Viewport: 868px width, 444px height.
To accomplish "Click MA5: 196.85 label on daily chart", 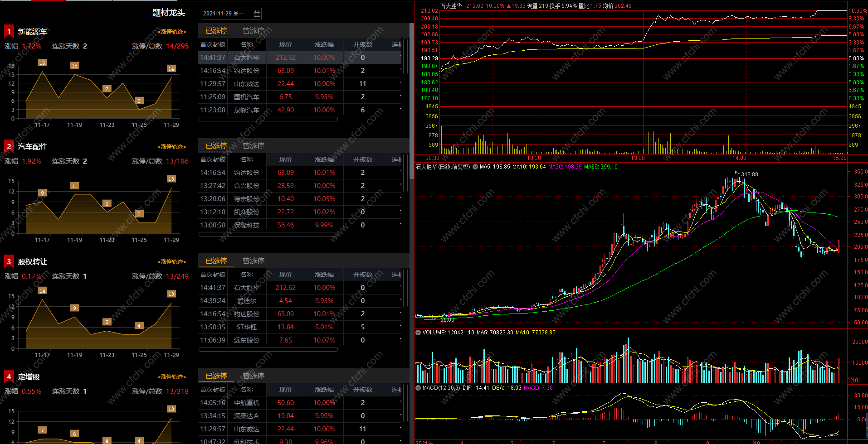I will click(x=495, y=167).
